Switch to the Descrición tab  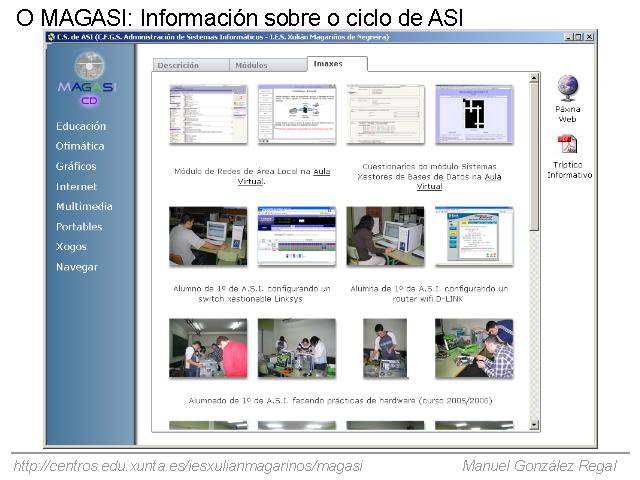(178, 65)
